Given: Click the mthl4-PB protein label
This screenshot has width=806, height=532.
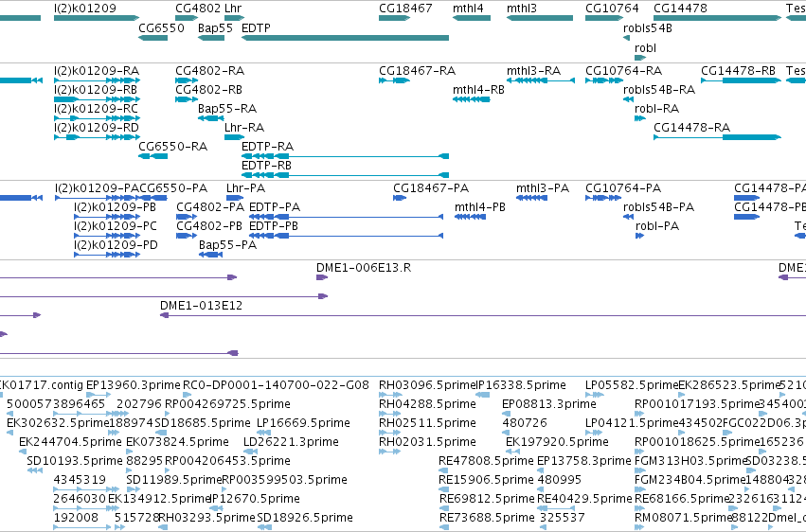Looking at the screenshot, I should point(480,207).
